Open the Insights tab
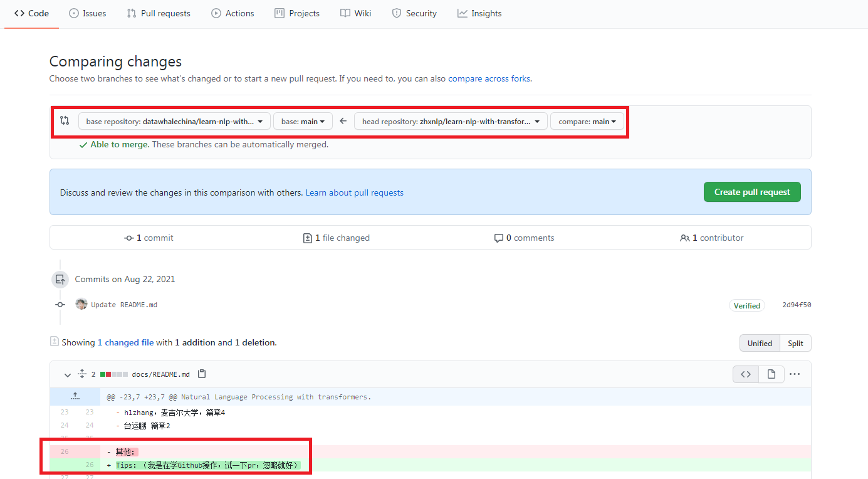This screenshot has height=479, width=868. pyautogui.click(x=479, y=13)
